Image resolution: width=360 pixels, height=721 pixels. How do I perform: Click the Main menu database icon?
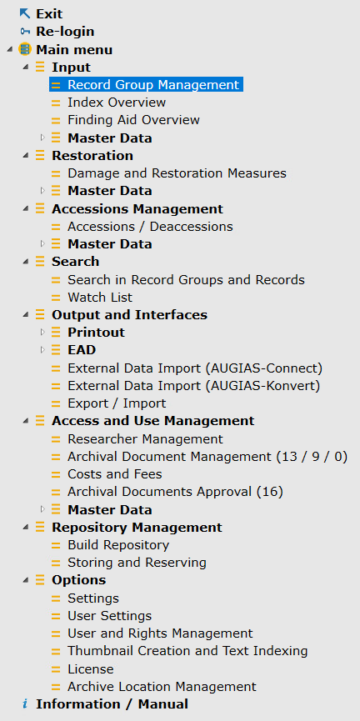tap(25, 49)
